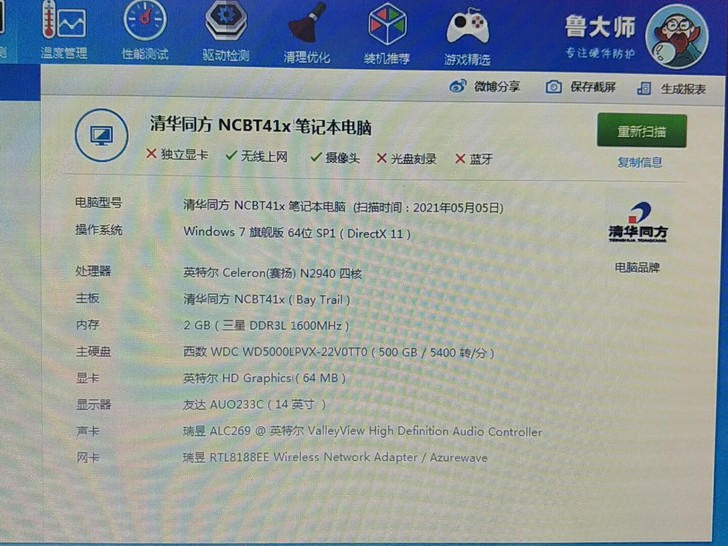Viewport: 728px width, 546px height.
Task: Click the 瑞昱 ALC269 sound card value
Action: click(363, 431)
